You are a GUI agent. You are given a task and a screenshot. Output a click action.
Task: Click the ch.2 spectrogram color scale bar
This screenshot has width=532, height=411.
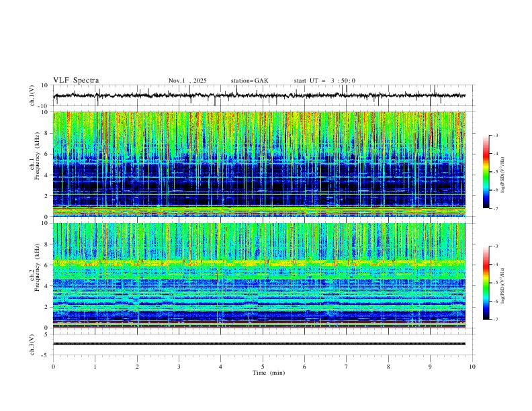pos(486,283)
